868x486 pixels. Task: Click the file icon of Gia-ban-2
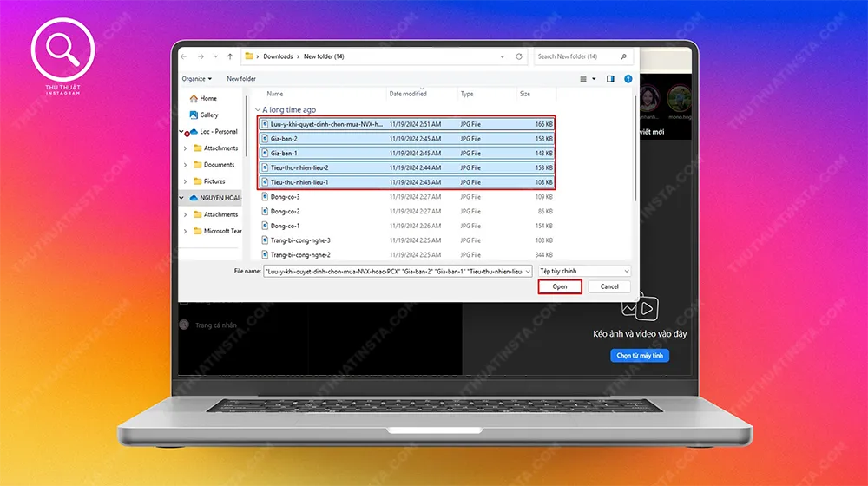[265, 138]
